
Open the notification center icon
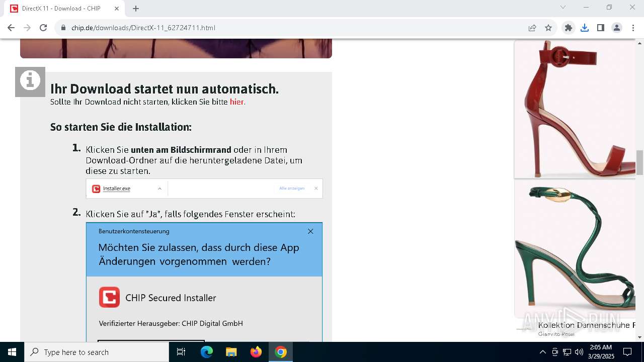point(627,352)
